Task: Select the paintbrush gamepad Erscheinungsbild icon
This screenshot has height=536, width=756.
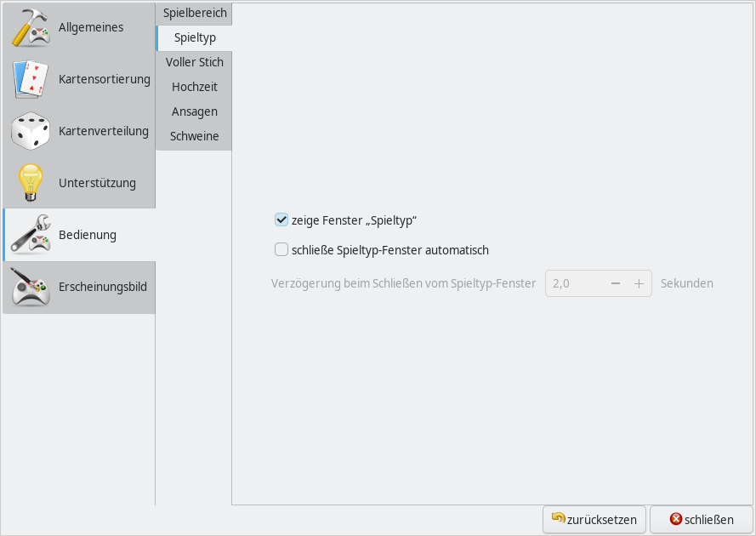Action: point(31,288)
